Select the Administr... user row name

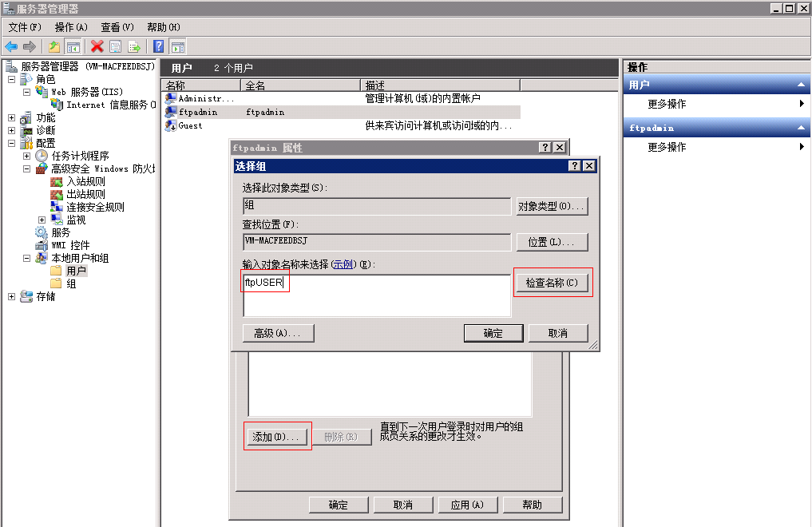206,98
